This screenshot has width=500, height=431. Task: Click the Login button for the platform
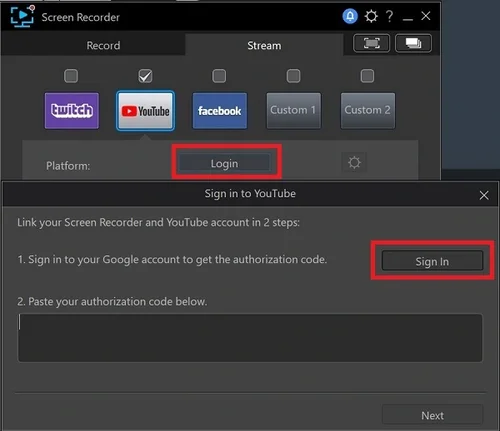pyautogui.click(x=224, y=163)
